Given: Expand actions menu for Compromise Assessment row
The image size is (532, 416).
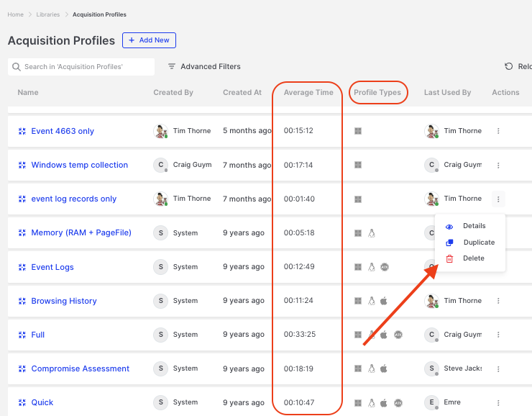Looking at the screenshot, I should 498,368.
